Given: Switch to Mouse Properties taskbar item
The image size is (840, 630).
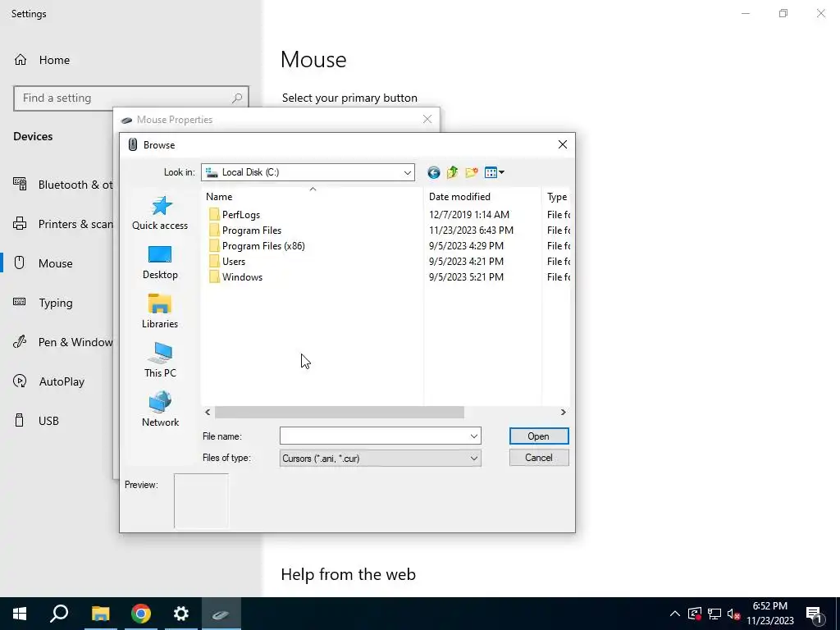Looking at the screenshot, I should (221, 614).
